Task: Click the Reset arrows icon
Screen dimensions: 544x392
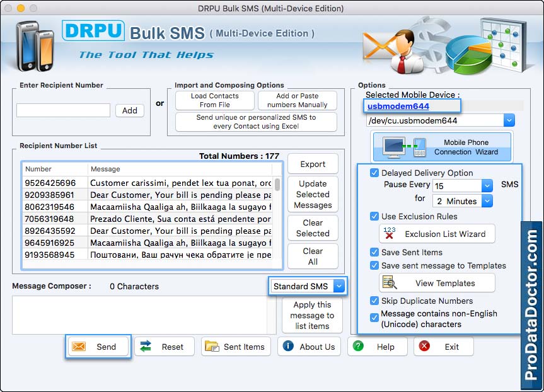Action: (x=146, y=346)
